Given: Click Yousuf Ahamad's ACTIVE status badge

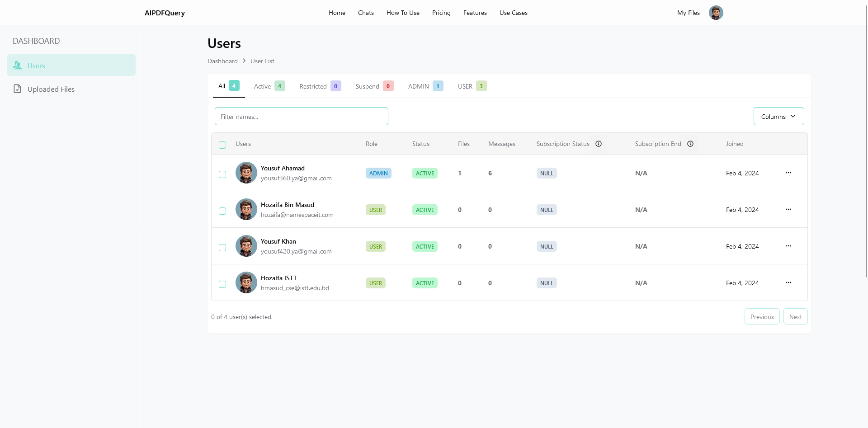Looking at the screenshot, I should [x=425, y=173].
